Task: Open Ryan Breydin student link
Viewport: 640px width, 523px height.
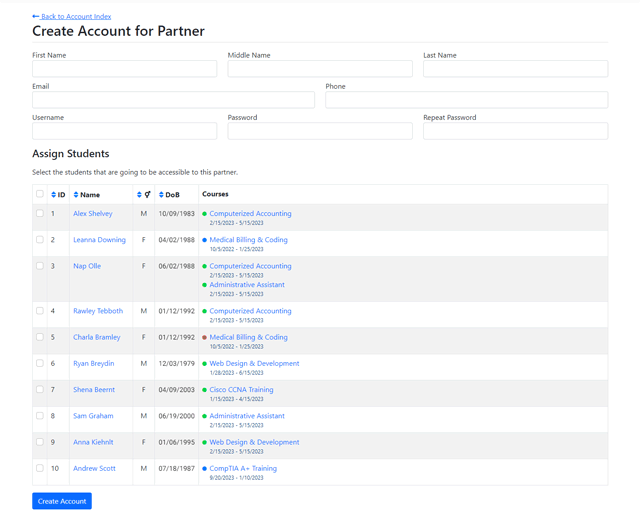Action: pyautogui.click(x=93, y=363)
